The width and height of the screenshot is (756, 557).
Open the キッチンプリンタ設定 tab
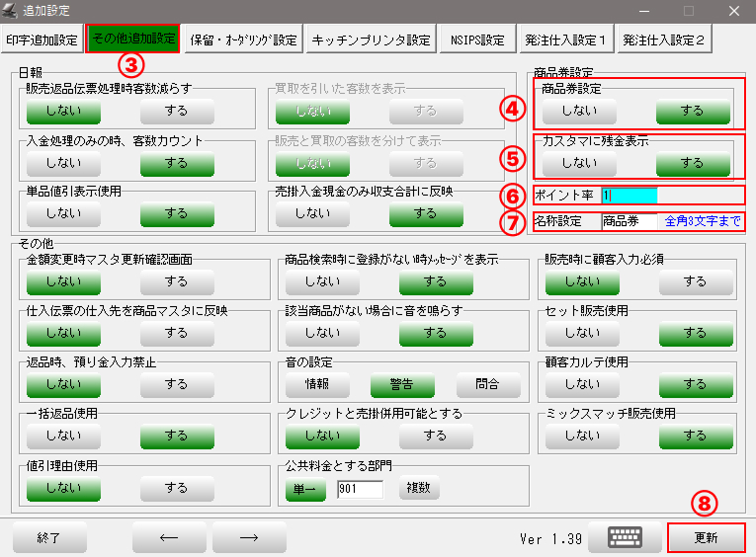coord(371,40)
